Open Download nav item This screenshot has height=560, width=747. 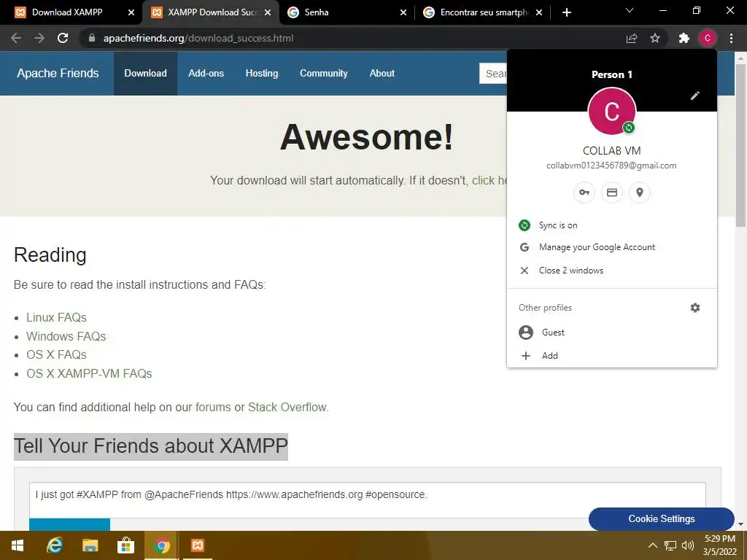coord(145,74)
